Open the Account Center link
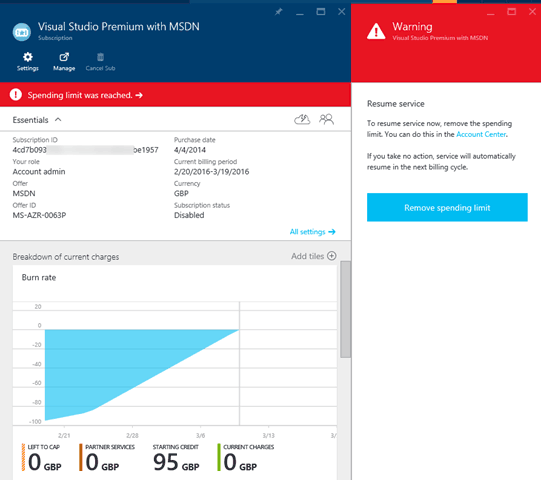This screenshot has width=541, height=480. (x=481, y=134)
